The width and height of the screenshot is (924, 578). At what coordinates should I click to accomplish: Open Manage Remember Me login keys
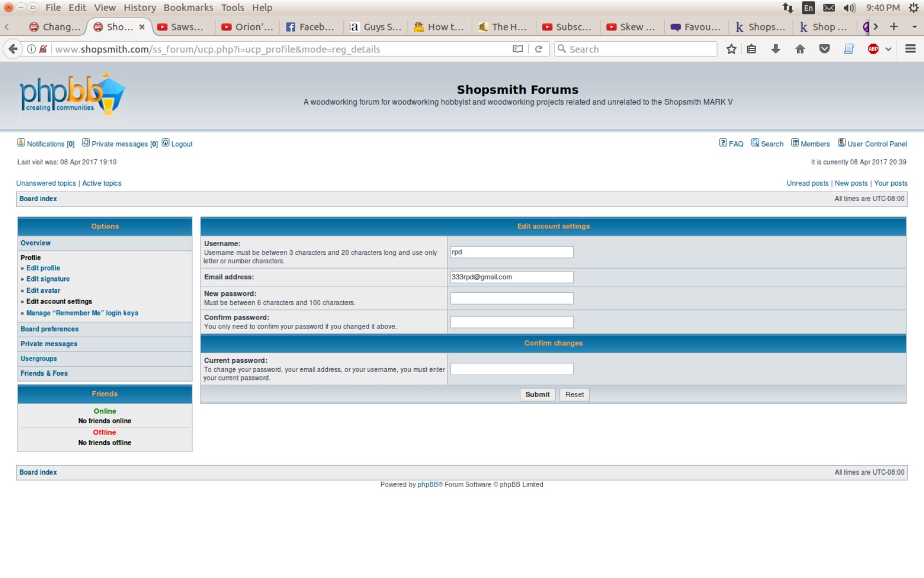pos(82,313)
